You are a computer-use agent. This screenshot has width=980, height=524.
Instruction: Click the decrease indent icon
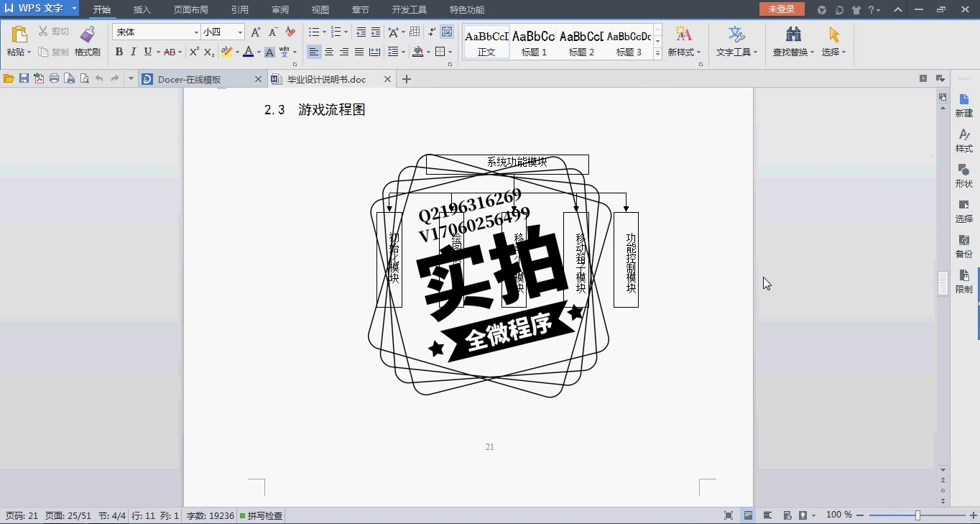coord(361,32)
